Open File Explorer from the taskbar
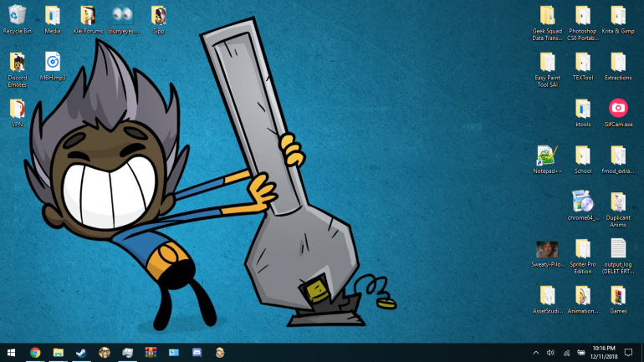This screenshot has height=362, width=644. click(x=59, y=353)
